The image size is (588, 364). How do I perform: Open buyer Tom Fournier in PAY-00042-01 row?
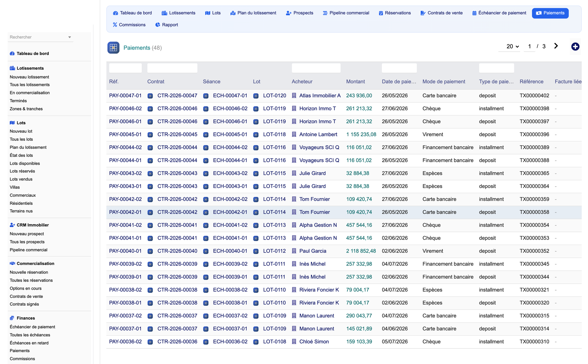pyautogui.click(x=315, y=212)
